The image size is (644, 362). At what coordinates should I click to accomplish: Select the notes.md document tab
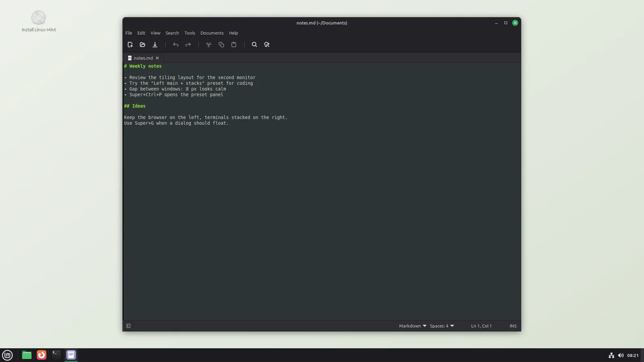pyautogui.click(x=143, y=58)
